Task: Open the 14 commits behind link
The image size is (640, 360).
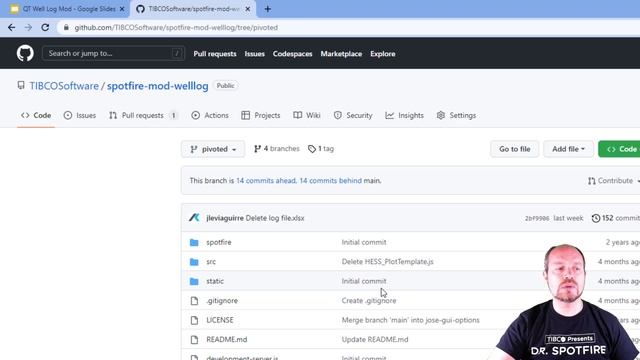Action: pyautogui.click(x=330, y=181)
